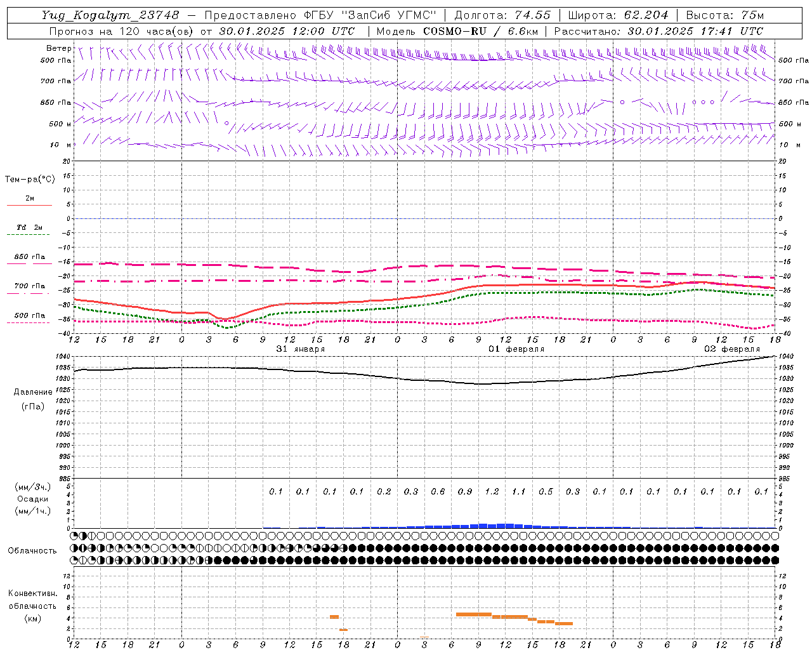Screen dimensions: 812x650
Task: Click the (мм/1ч.) precipitation unit label
Action: 33,511
